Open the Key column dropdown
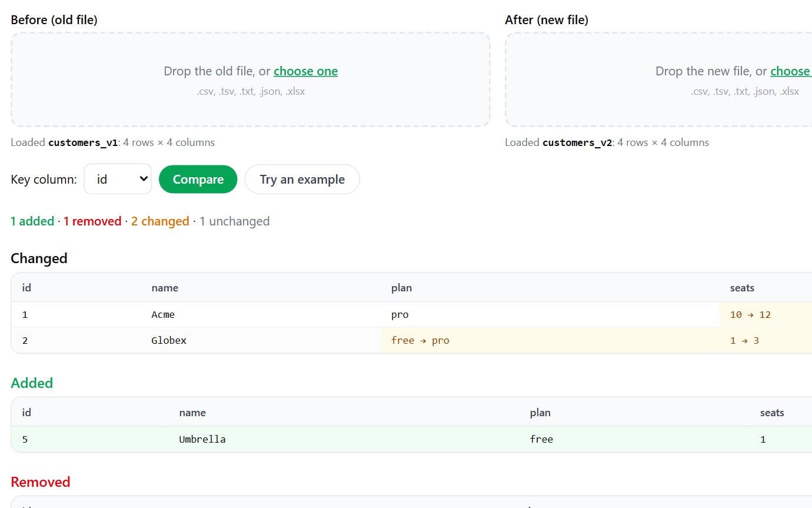 pos(118,179)
